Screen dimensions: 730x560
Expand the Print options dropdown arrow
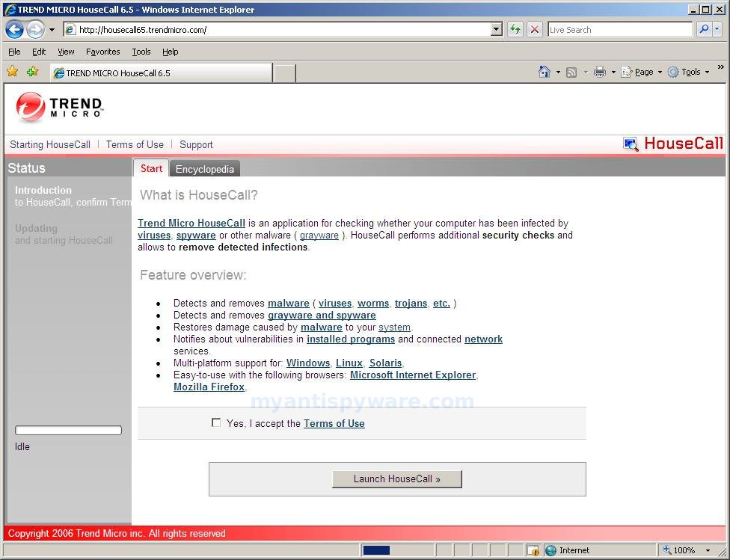(613, 73)
